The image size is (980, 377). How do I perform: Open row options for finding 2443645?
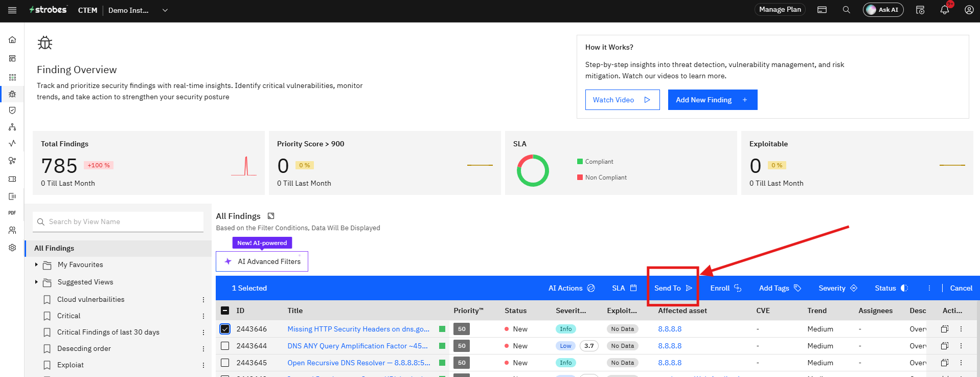961,363
